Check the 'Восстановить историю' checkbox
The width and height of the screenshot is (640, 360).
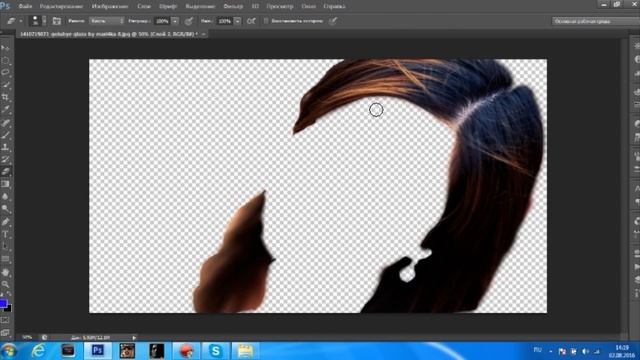coord(266,21)
